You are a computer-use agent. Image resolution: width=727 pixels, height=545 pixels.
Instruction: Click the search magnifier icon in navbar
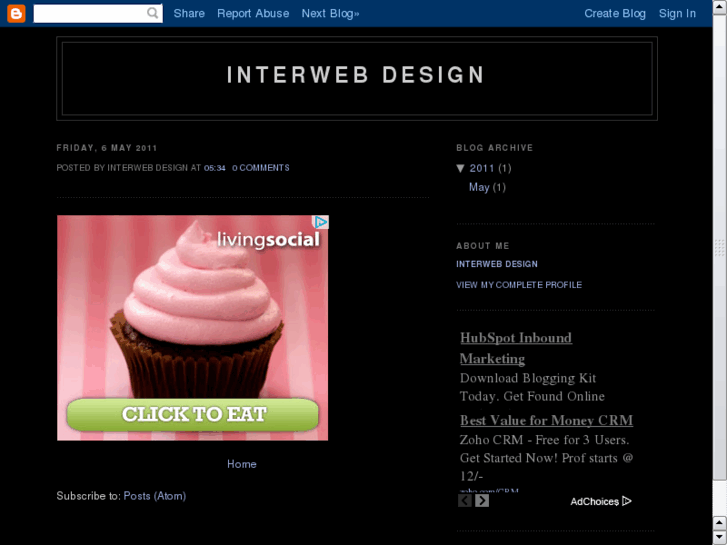click(153, 13)
